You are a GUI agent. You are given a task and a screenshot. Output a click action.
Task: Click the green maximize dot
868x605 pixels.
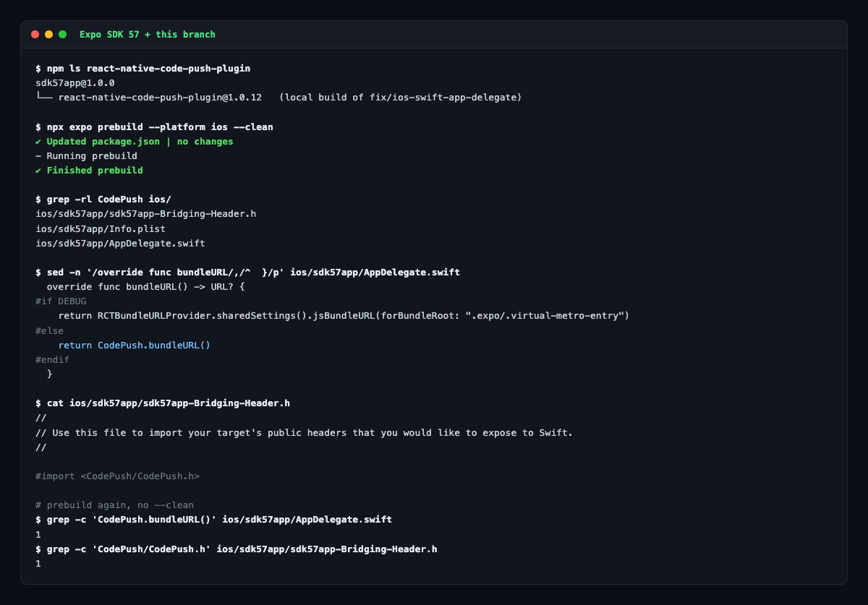62,34
